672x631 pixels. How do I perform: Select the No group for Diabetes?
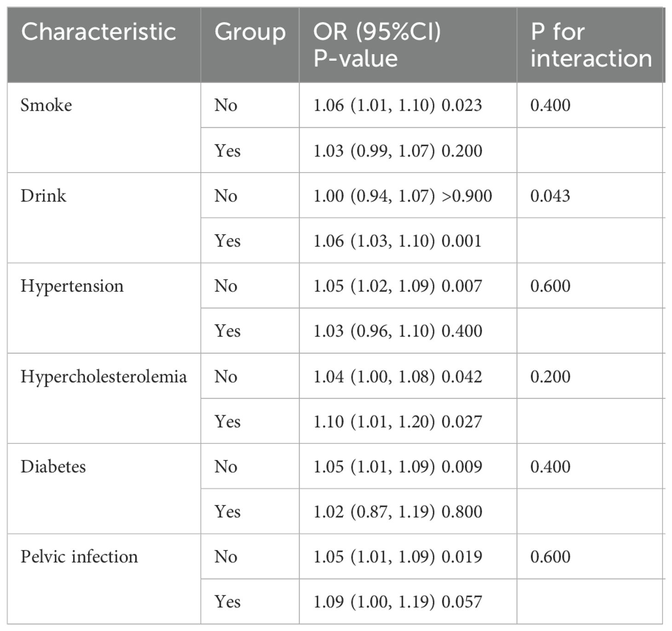click(x=226, y=467)
